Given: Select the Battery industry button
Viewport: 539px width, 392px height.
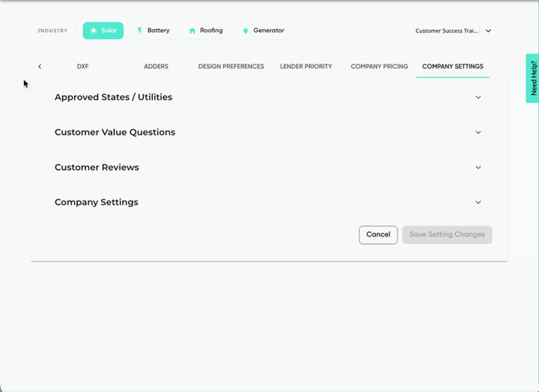Looking at the screenshot, I should (153, 31).
